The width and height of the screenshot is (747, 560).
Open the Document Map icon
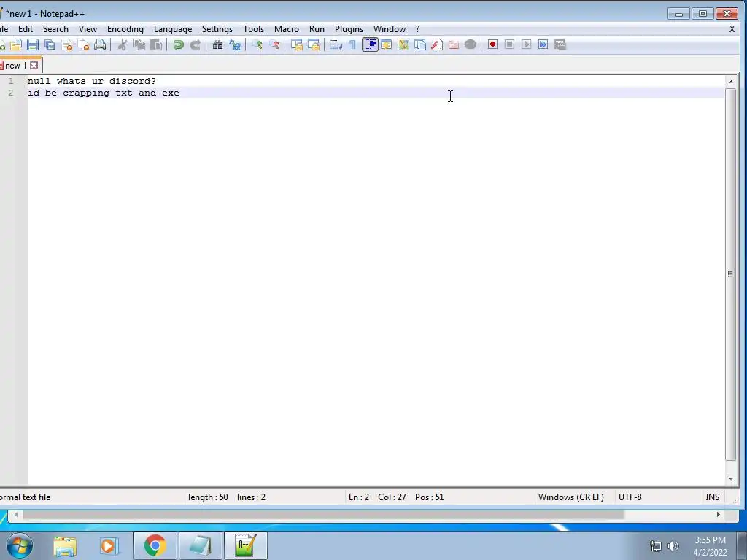point(403,44)
